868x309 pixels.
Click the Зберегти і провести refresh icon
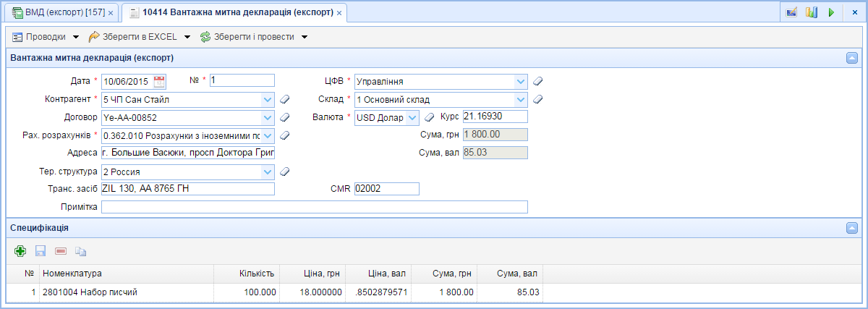(x=205, y=36)
